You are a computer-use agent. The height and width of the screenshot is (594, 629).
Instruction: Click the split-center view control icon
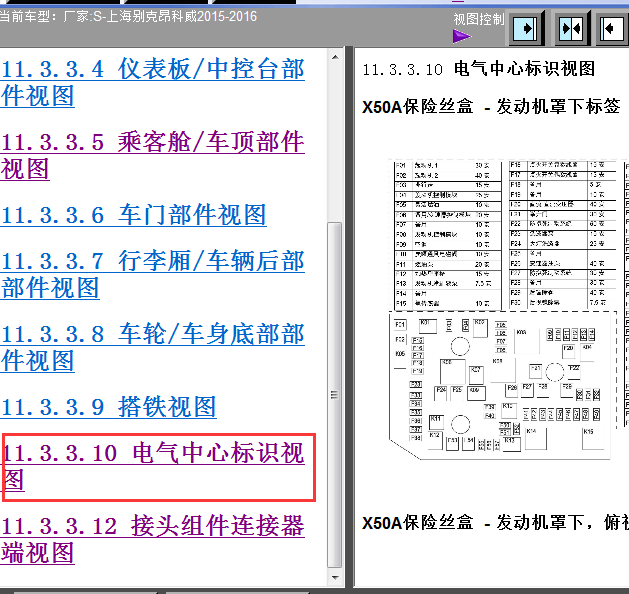[x=571, y=29]
